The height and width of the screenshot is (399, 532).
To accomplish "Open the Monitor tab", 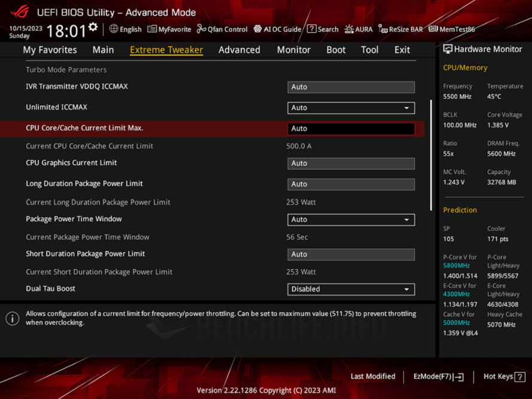I will coord(293,50).
